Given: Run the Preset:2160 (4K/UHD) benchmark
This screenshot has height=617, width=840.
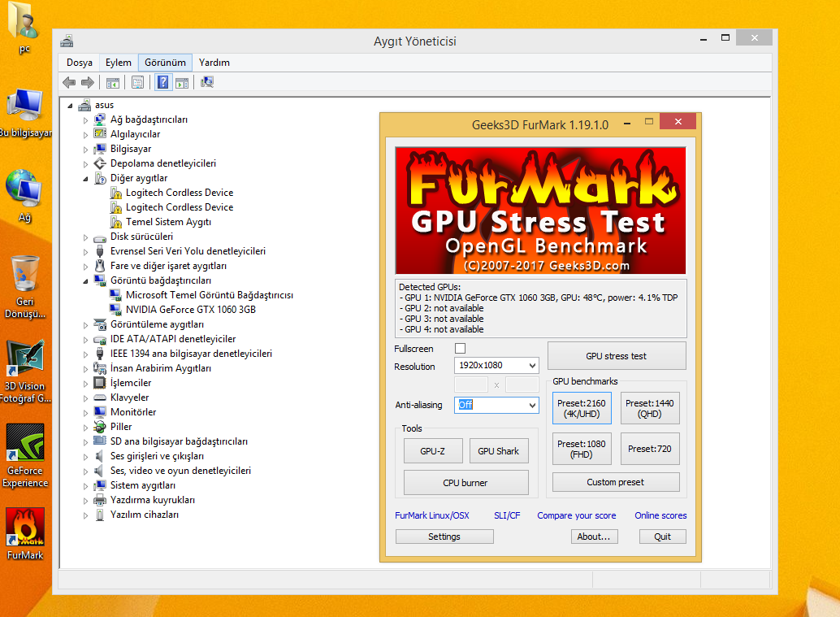Looking at the screenshot, I should point(581,408).
